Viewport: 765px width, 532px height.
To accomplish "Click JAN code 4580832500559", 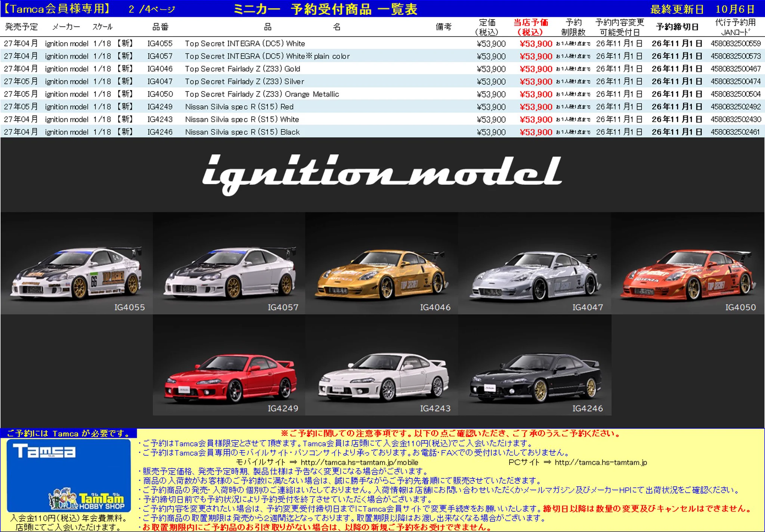I will (735, 44).
